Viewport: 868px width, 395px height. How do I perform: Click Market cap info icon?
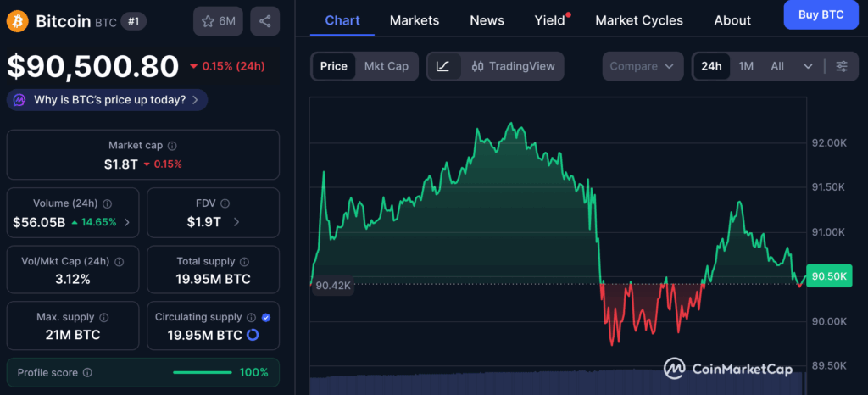click(172, 146)
